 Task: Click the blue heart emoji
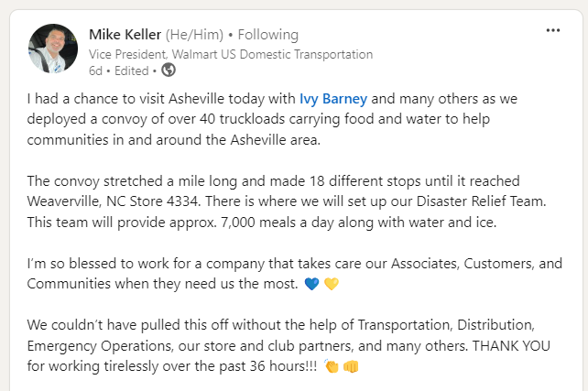[311, 283]
